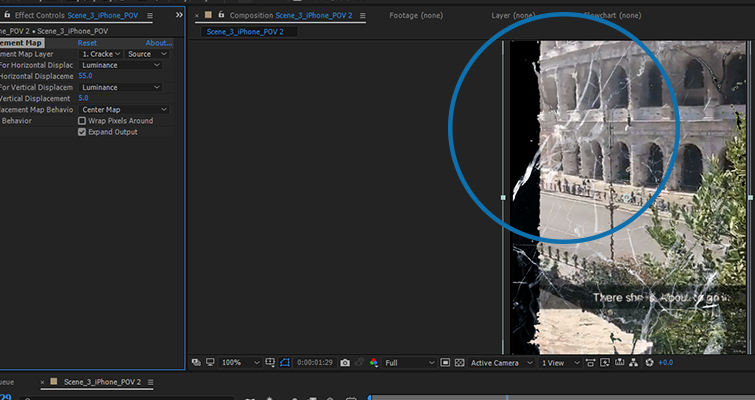The image size is (755, 400).
Task: Open the 1. Cracke map layer dropdown
Action: click(101, 54)
